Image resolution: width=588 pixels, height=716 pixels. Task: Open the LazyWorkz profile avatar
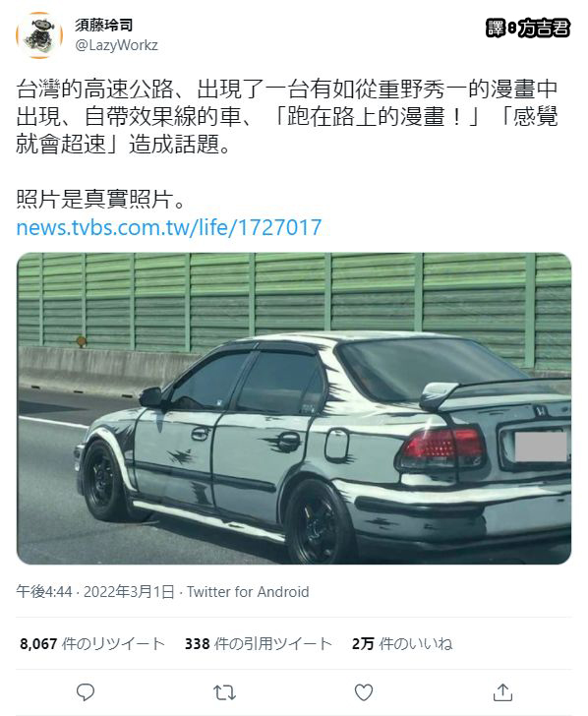point(39,35)
